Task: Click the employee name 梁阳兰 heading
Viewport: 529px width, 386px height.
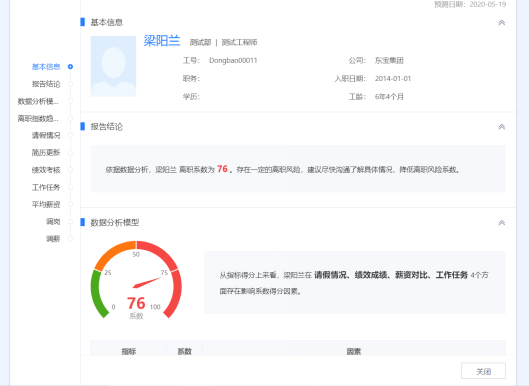Action: coord(162,41)
